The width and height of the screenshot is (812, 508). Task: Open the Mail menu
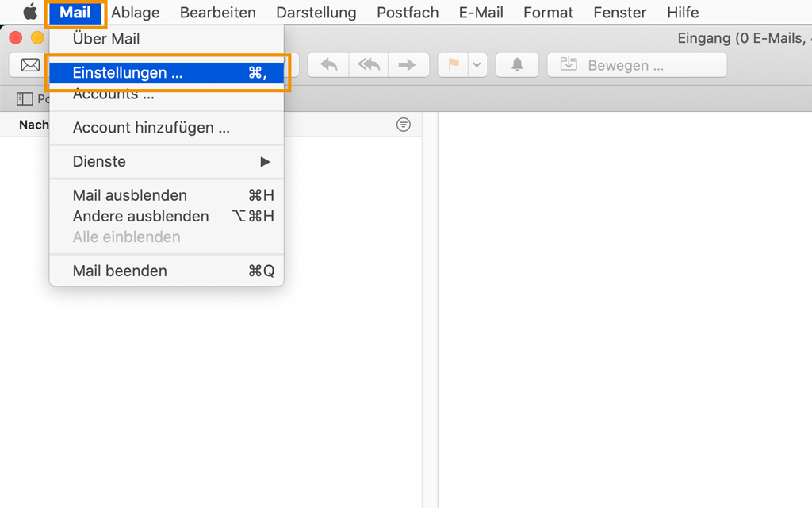[75, 13]
